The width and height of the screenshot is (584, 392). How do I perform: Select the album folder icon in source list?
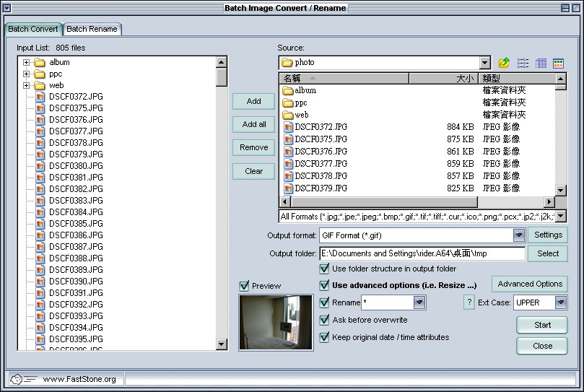click(287, 91)
